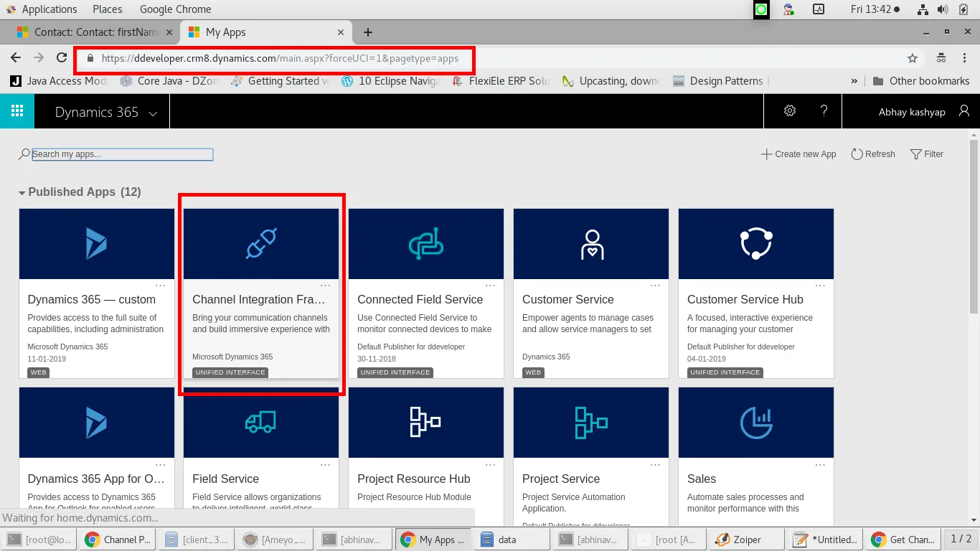
Task: Open the system volume icon in the top panel
Action: tap(943, 9)
